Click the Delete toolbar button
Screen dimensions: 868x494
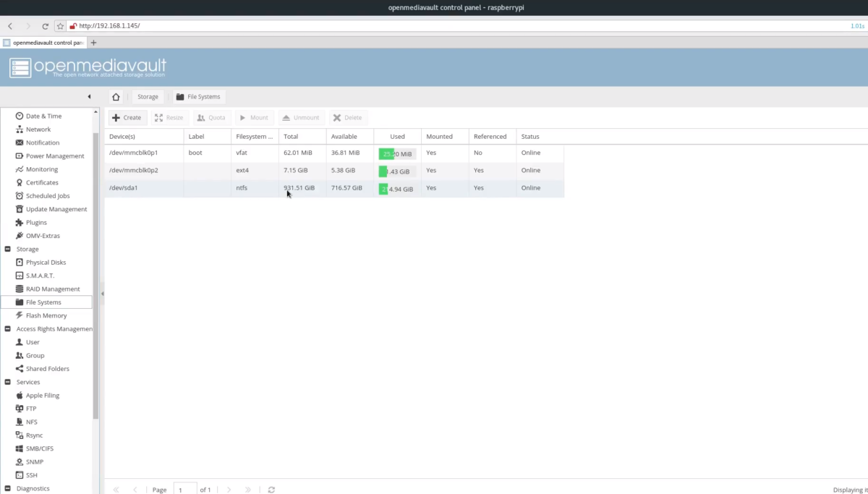pyautogui.click(x=348, y=117)
